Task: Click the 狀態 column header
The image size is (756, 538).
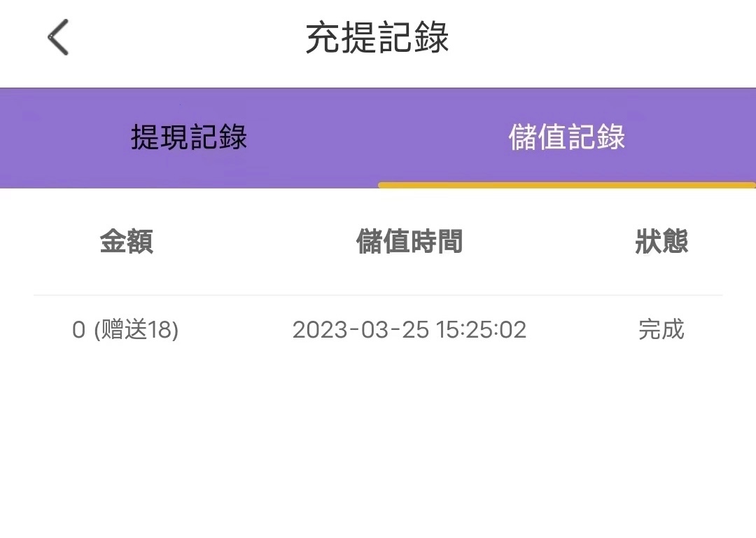Action: 661,242
